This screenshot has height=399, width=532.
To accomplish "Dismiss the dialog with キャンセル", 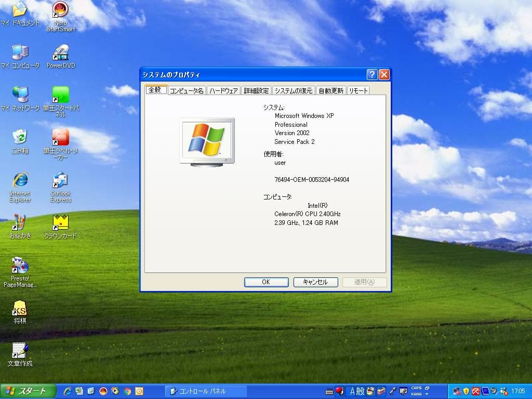I will 315,282.
